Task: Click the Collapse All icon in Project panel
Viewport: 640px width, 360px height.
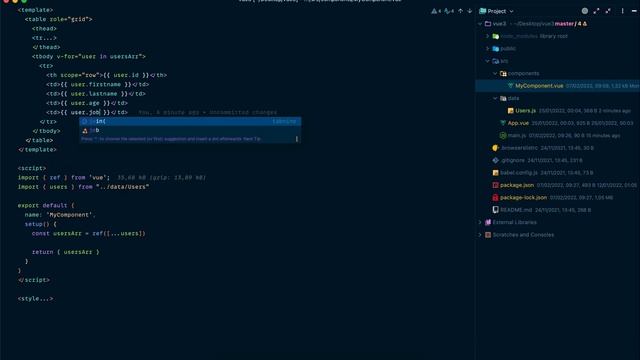Action: (609, 11)
